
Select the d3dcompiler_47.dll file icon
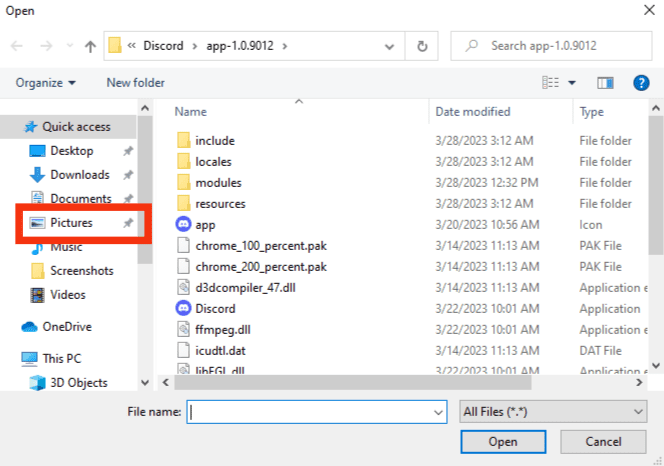pyautogui.click(x=183, y=288)
